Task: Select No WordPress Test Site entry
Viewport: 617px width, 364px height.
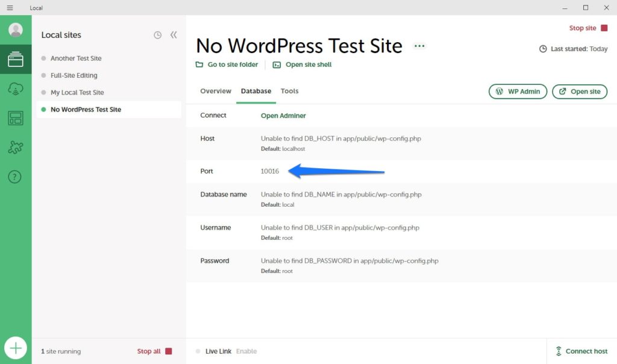Action: point(108,110)
